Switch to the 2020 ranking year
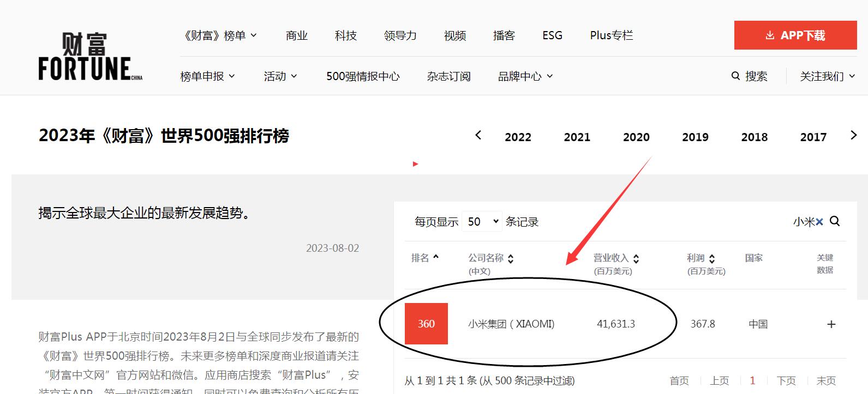Image resolution: width=868 pixels, height=394 pixels. 636,137
